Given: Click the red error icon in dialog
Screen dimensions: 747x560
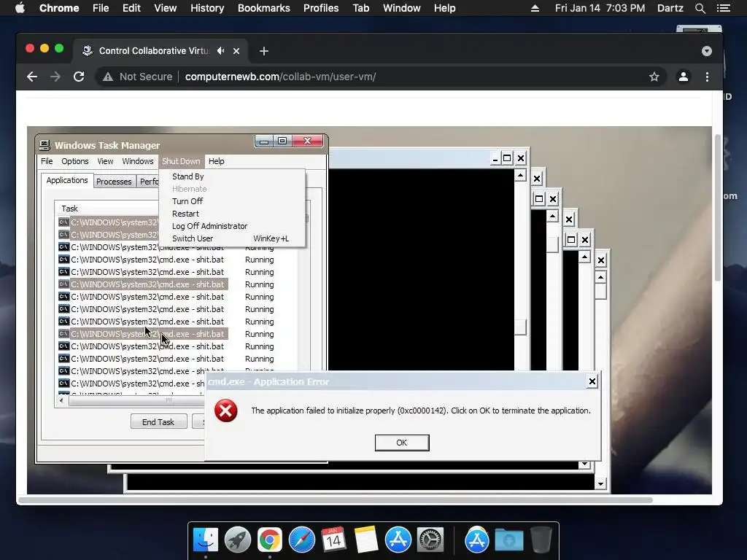Looking at the screenshot, I should click(x=226, y=411).
